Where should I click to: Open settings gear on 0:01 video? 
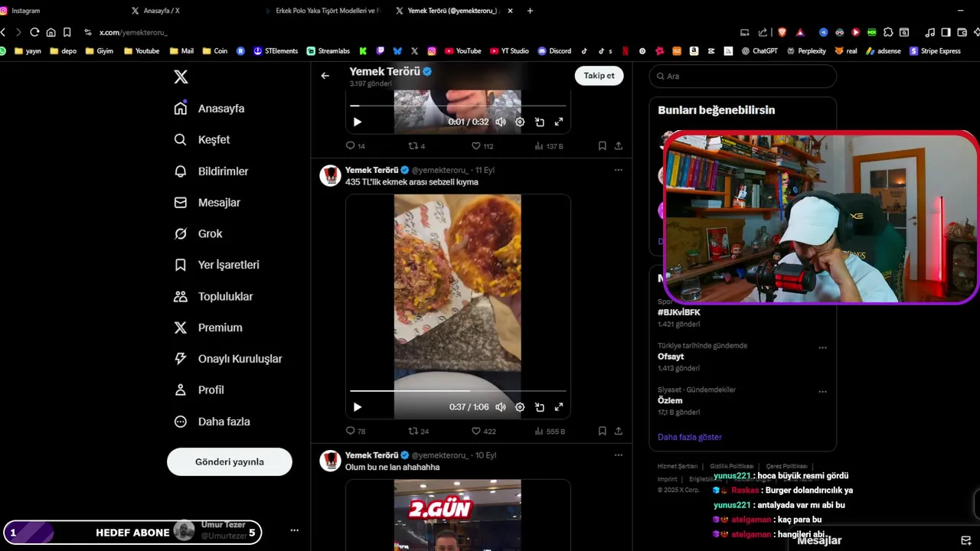(x=520, y=122)
